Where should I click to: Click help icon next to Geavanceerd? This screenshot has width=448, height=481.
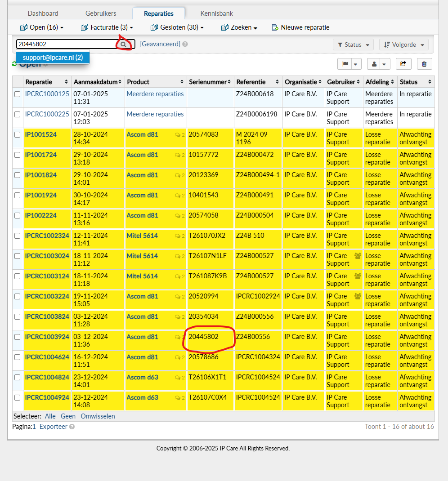pos(185,45)
